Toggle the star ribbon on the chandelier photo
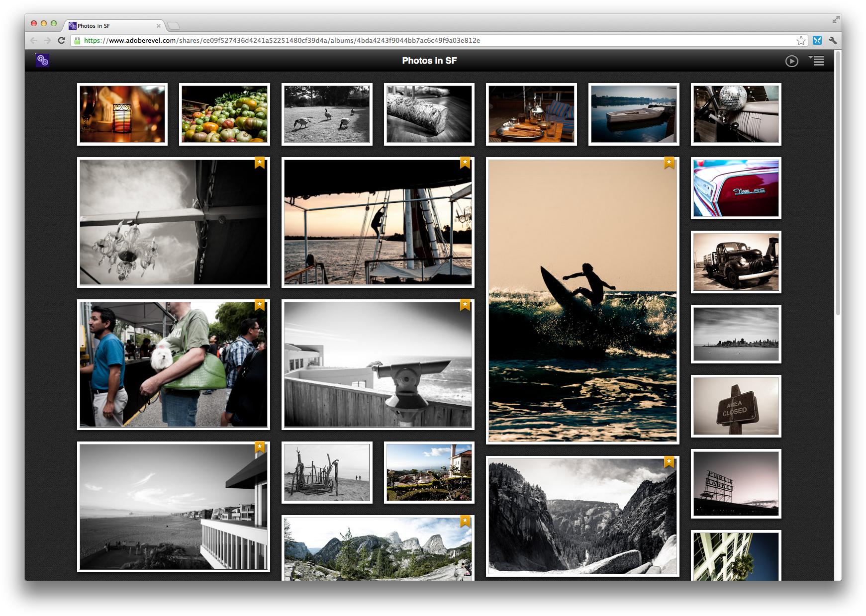Image resolution: width=866 pixels, height=616 pixels. (259, 162)
